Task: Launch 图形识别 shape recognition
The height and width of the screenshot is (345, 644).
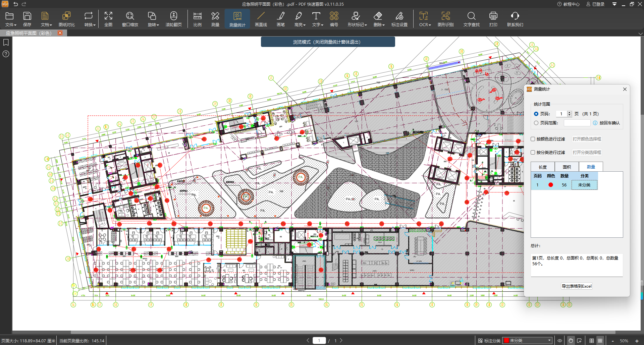Action: 445,19
